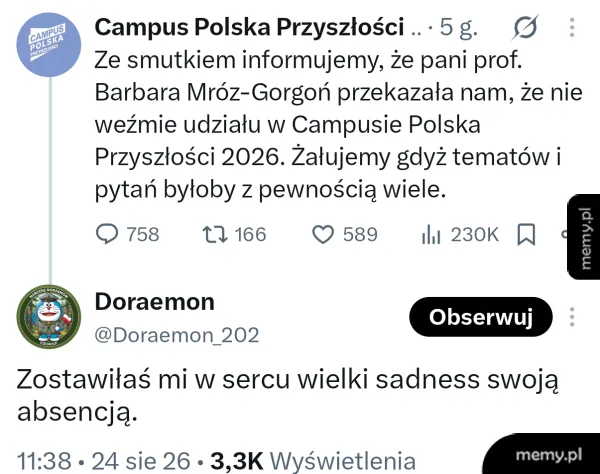Like the Campus Polska tweet via heart icon
Screen dimensions: 600x474
pos(323,235)
